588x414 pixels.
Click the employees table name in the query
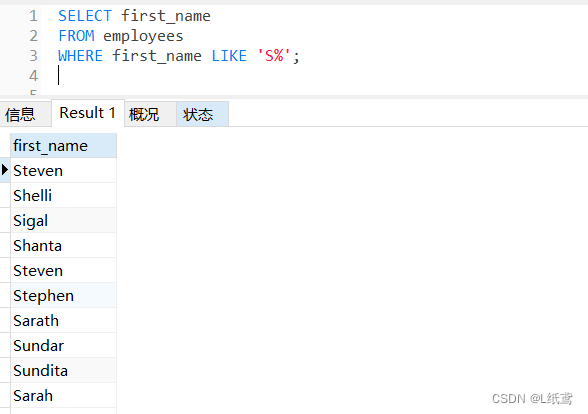point(143,36)
